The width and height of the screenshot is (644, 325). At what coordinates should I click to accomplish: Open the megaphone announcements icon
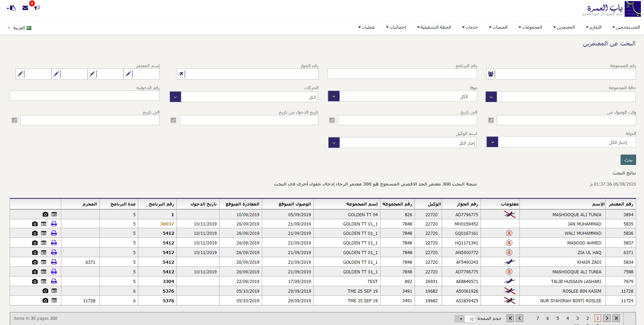tap(37, 8)
